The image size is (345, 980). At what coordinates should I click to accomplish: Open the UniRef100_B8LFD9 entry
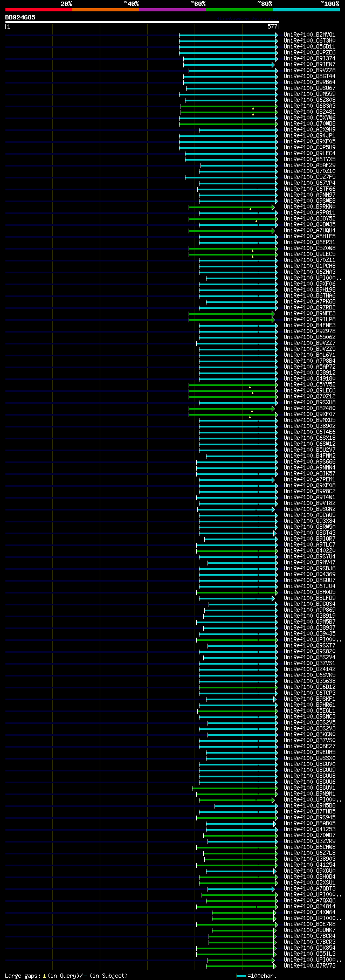pyautogui.click(x=309, y=598)
